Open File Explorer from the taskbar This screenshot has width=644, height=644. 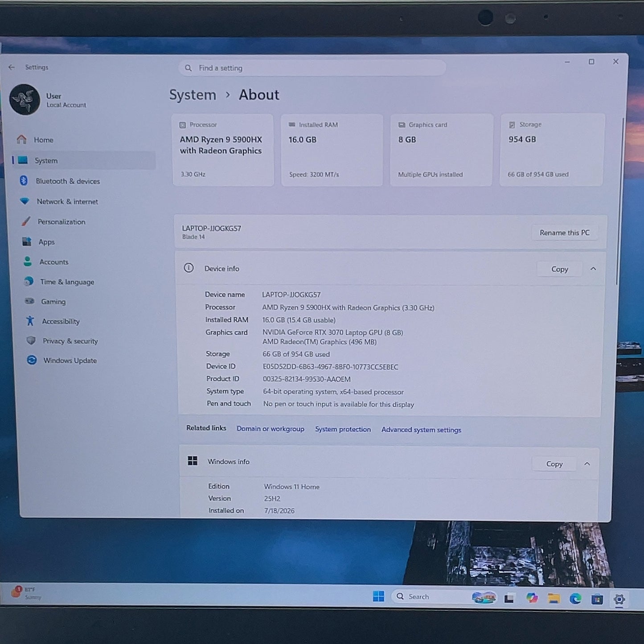[554, 598]
